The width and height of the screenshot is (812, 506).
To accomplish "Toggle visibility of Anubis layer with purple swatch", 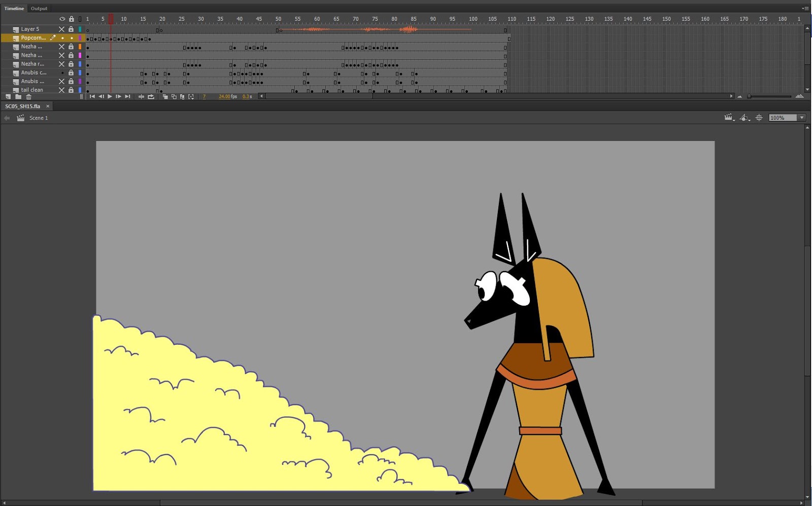I will pos(62,81).
